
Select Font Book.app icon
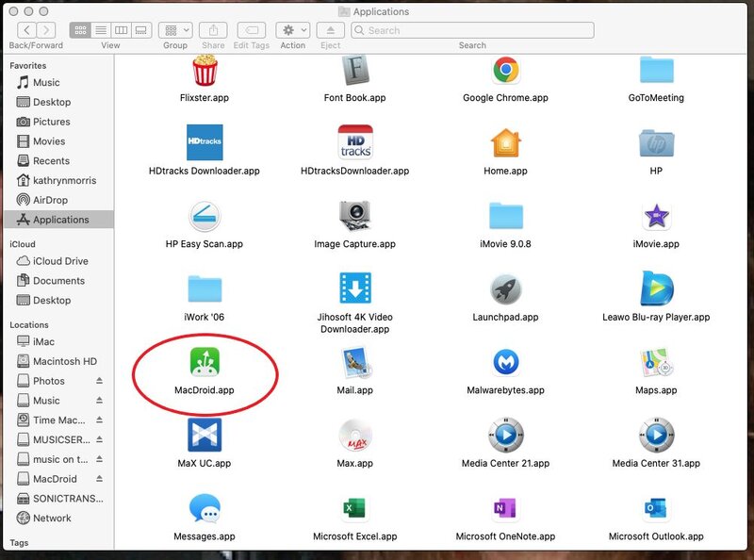click(355, 71)
